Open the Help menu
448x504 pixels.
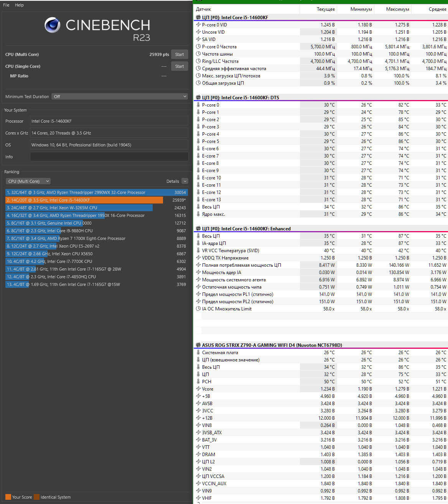click(x=19, y=5)
